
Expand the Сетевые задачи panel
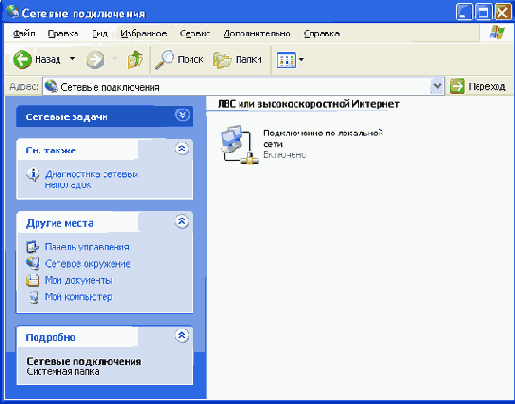pos(182,115)
